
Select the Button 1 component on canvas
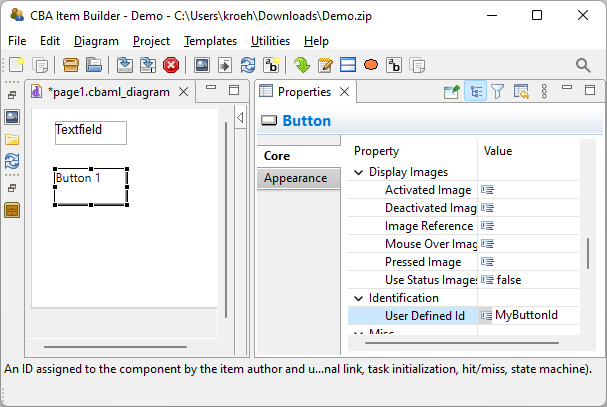[x=90, y=186]
